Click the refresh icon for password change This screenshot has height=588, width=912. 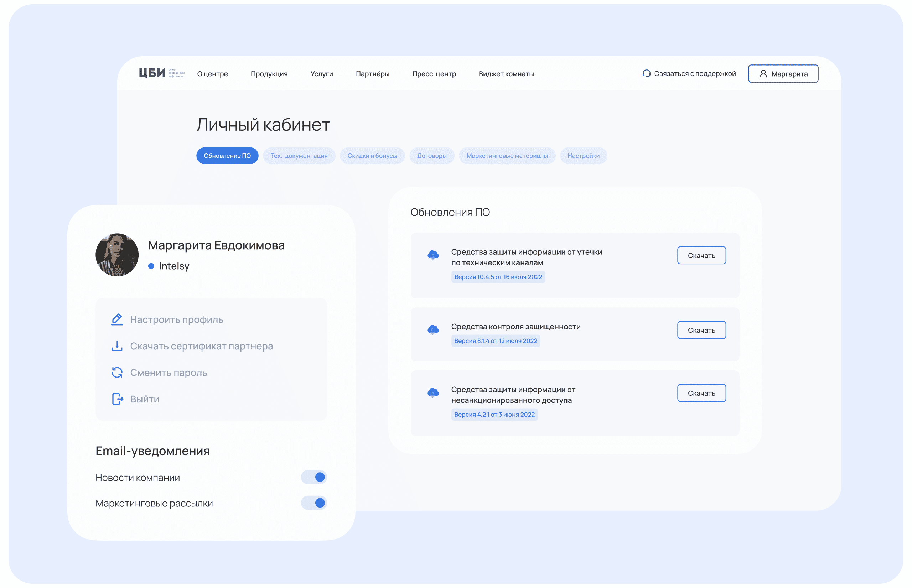(x=117, y=372)
